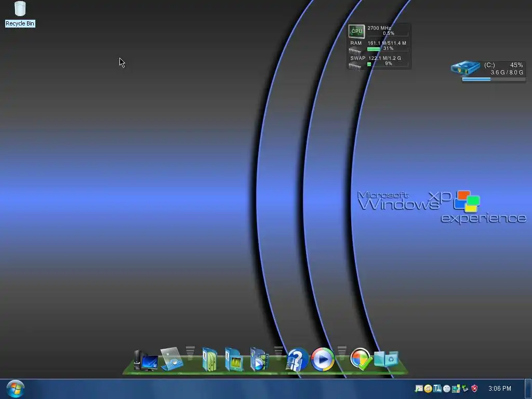Click the "161.1 M/511.4 M" RAM readout
This screenshot has width=532, height=399.
point(387,43)
